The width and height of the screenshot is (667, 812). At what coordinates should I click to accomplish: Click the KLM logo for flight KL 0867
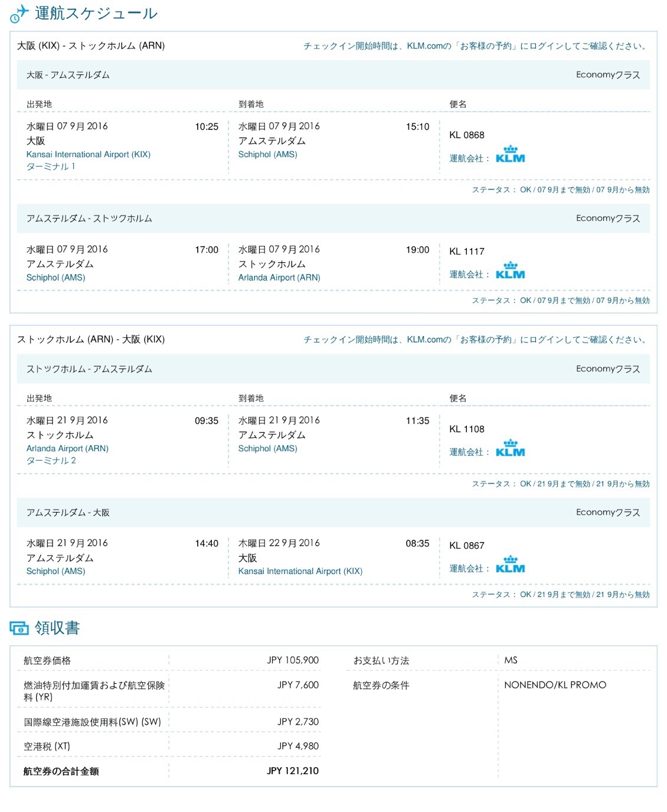pyautogui.click(x=510, y=565)
